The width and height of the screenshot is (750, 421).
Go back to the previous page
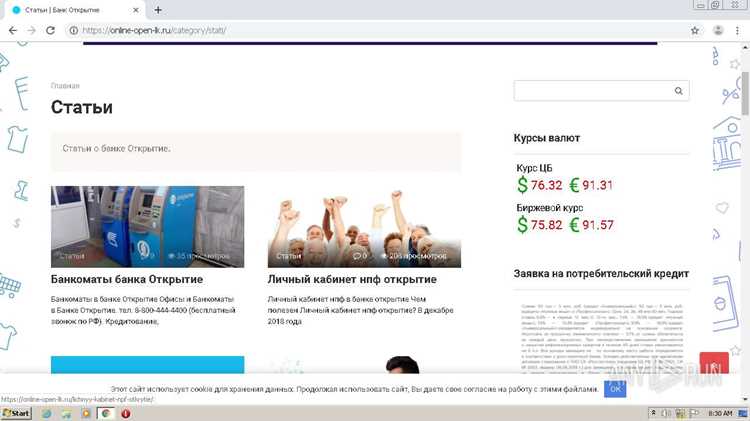click(x=13, y=30)
